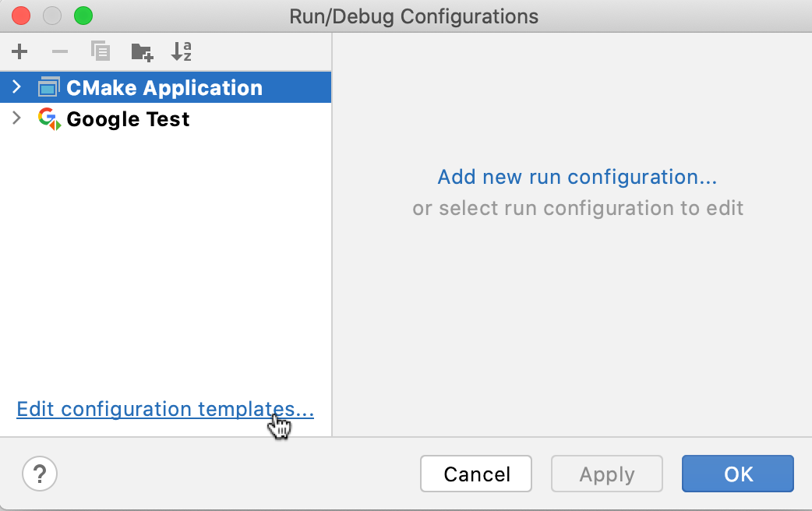Viewport: 812px width, 511px height.
Task: Click the or select run configuration hint text
Action: pyautogui.click(x=577, y=208)
